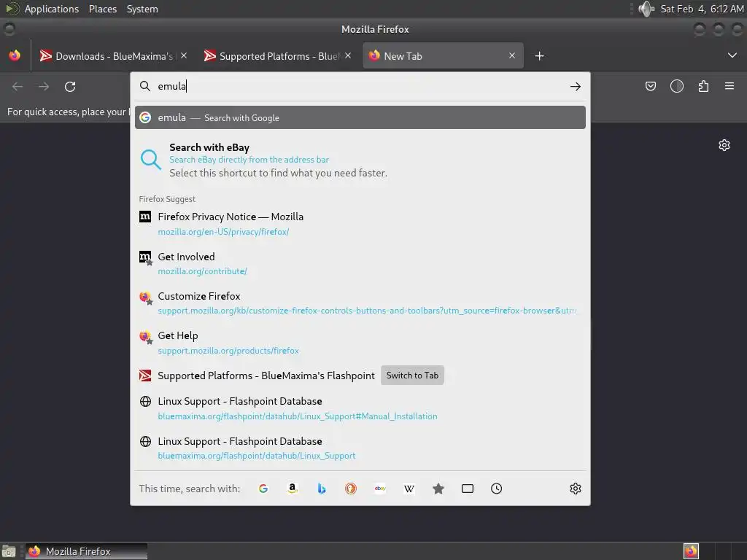Open the Firefox account icon
Viewport: 747px width, 560px height.
(x=676, y=86)
